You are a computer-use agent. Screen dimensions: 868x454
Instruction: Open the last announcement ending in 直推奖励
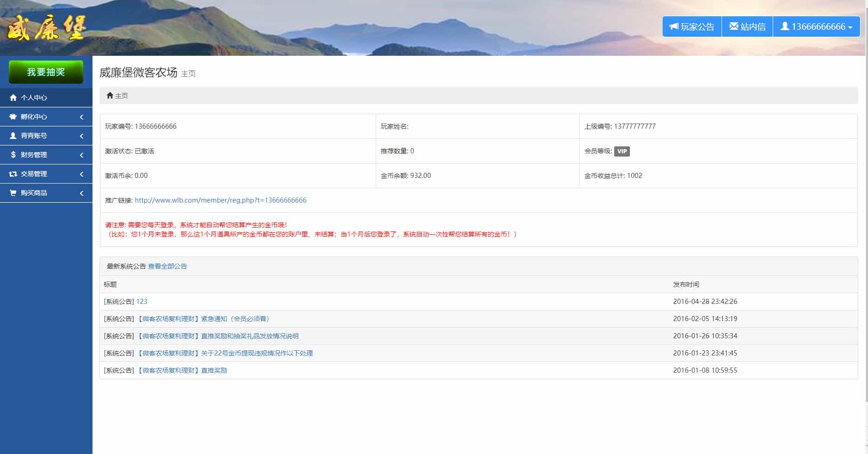pyautogui.click(x=182, y=370)
